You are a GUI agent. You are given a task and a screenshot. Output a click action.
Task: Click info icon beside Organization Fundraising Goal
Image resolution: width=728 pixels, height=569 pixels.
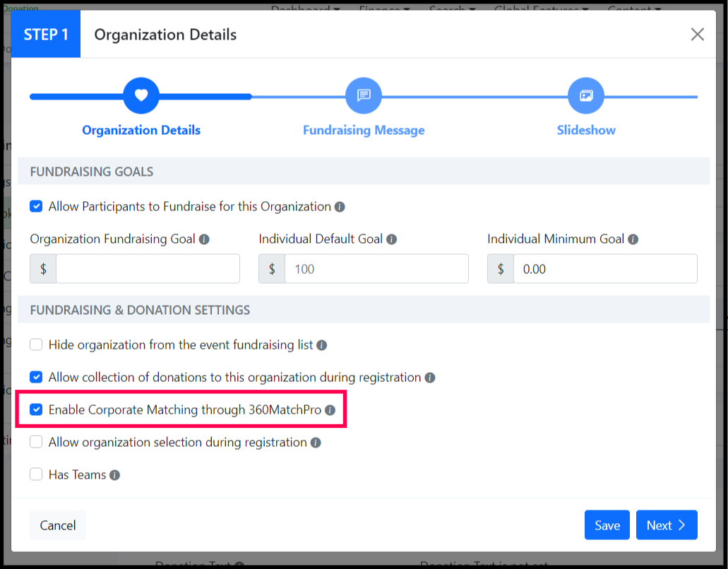click(x=204, y=239)
